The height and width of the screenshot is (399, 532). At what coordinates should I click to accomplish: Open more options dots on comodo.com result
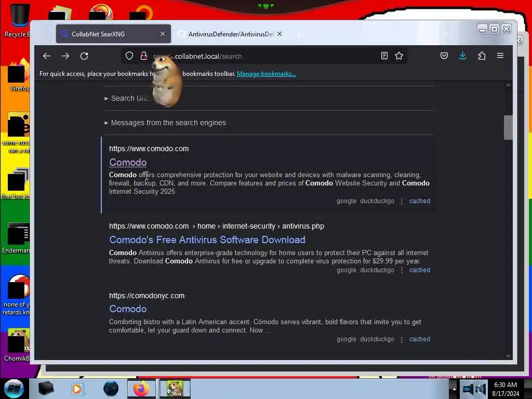pos(402,201)
